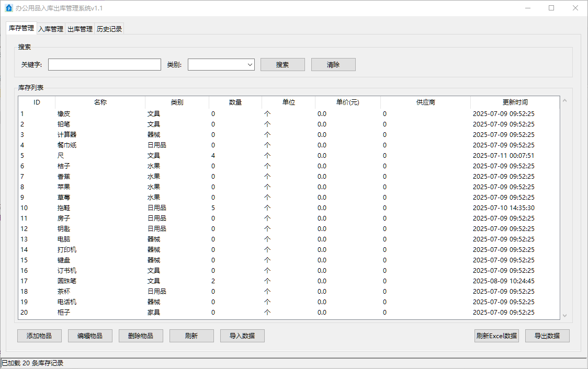Click the app icon in title bar

(x=8, y=8)
